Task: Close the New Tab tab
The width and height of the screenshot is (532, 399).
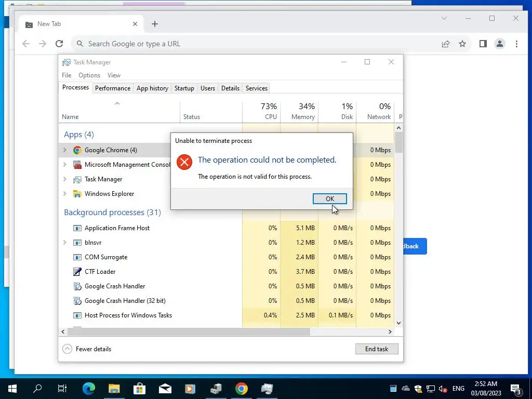Action: (x=135, y=24)
